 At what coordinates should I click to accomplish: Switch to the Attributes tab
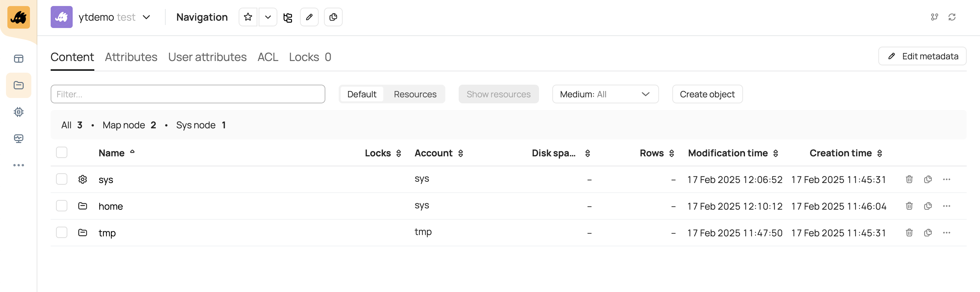click(131, 57)
